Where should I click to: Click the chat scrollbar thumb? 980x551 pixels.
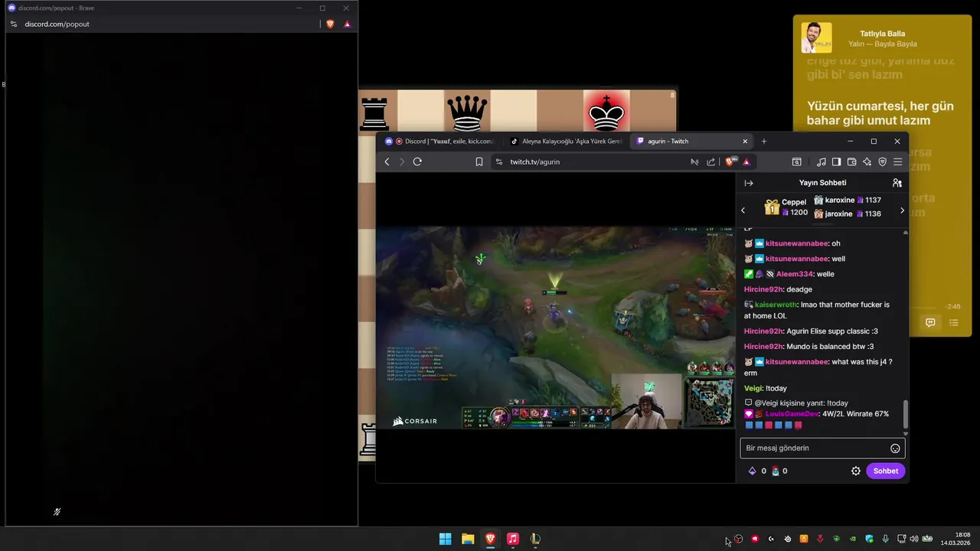(x=906, y=415)
